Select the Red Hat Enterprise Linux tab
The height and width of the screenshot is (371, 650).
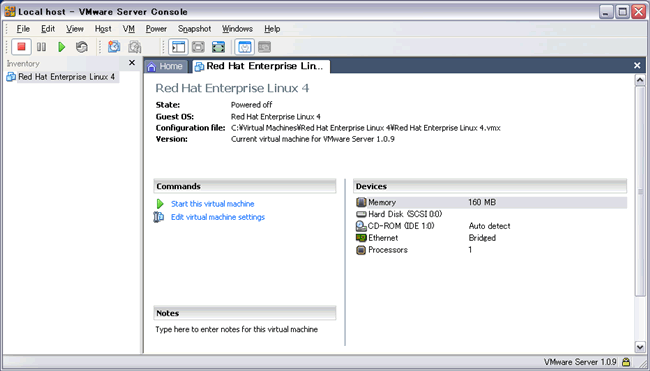(261, 66)
